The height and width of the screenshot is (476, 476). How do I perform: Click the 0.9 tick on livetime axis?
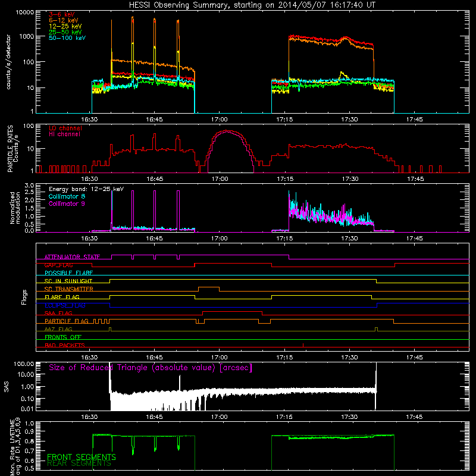pos(29,431)
